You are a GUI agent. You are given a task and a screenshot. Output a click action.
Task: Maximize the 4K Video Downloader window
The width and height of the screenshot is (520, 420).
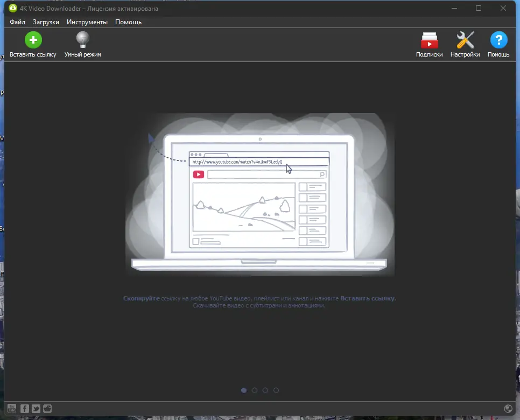coord(479,8)
